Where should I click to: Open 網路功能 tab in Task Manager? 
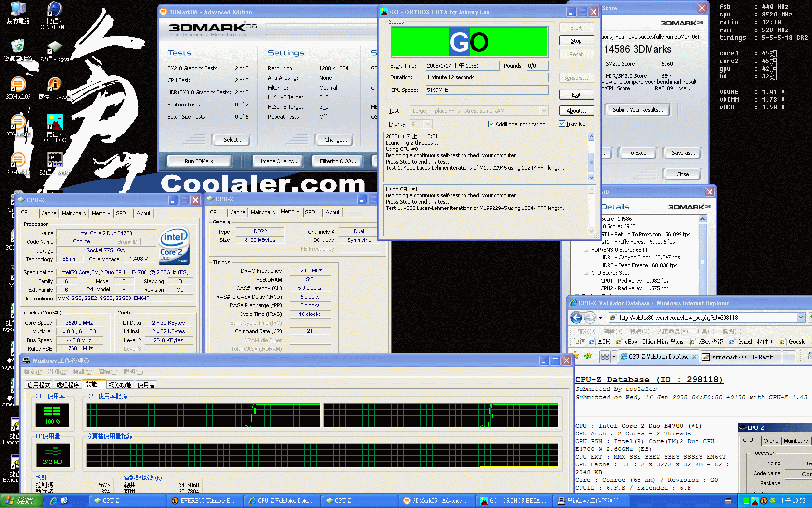pyautogui.click(x=120, y=385)
